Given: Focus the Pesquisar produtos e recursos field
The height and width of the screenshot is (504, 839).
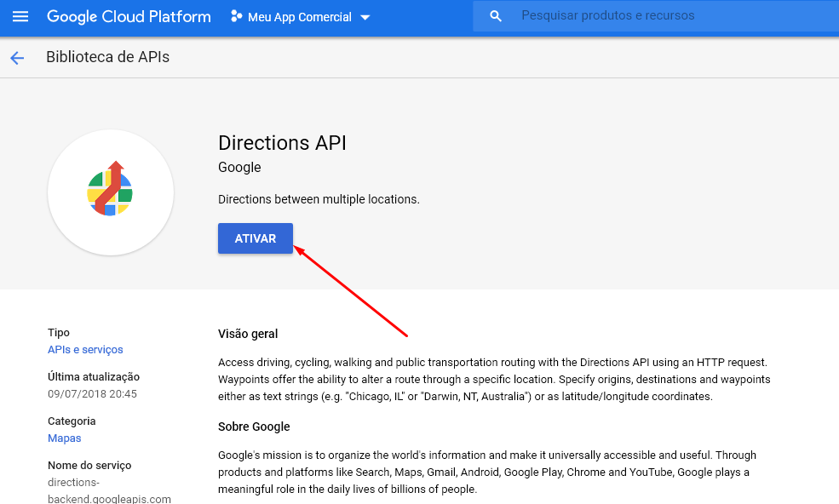Looking at the screenshot, I should [x=656, y=16].
